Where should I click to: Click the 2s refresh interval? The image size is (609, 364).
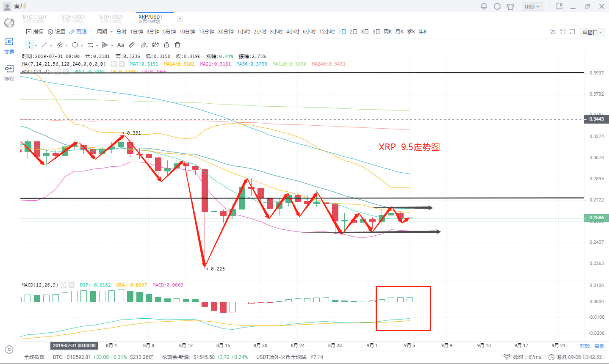pyautogui.click(x=553, y=32)
